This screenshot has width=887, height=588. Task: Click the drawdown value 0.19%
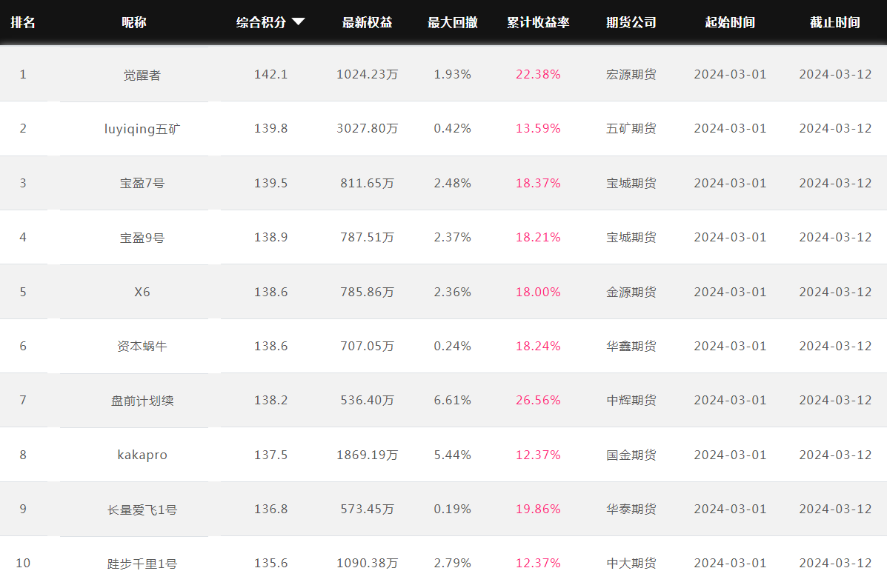pos(453,509)
